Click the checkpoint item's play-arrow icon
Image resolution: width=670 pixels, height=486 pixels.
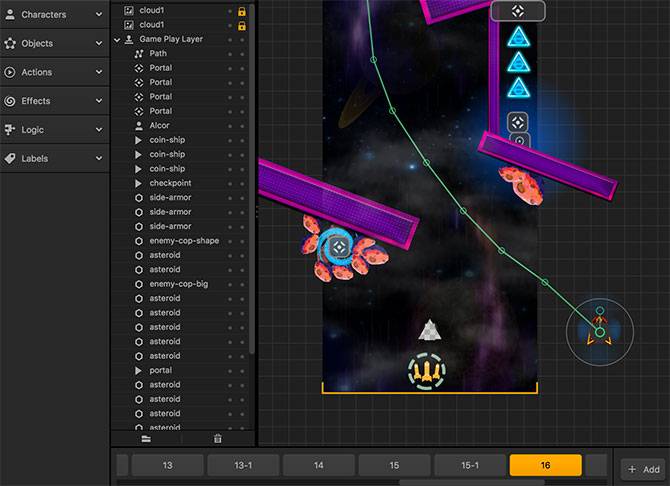click(x=139, y=183)
